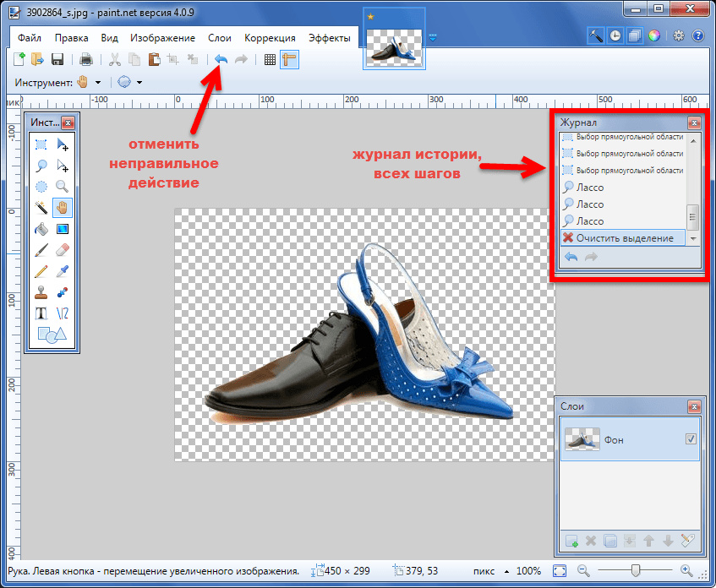Choose the Eraser tool
Screen dimensions: 716x588
[x=62, y=250]
